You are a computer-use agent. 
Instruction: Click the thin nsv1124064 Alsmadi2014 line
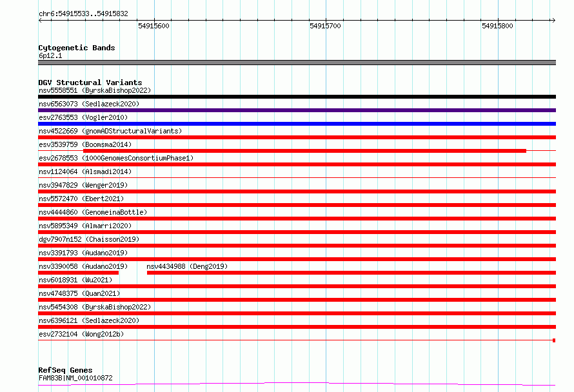pyautogui.click(x=297, y=178)
